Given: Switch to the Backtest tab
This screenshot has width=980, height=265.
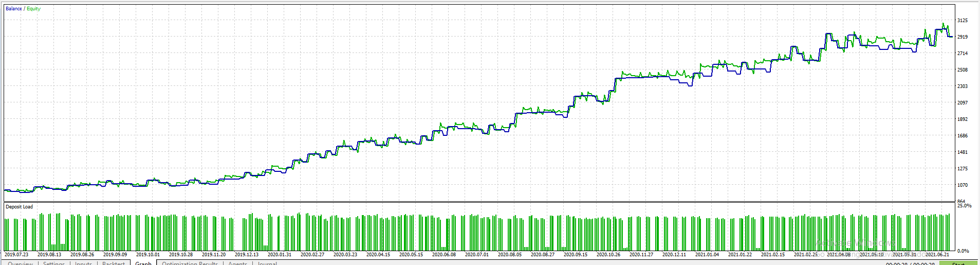Looking at the screenshot, I should click(x=114, y=263).
